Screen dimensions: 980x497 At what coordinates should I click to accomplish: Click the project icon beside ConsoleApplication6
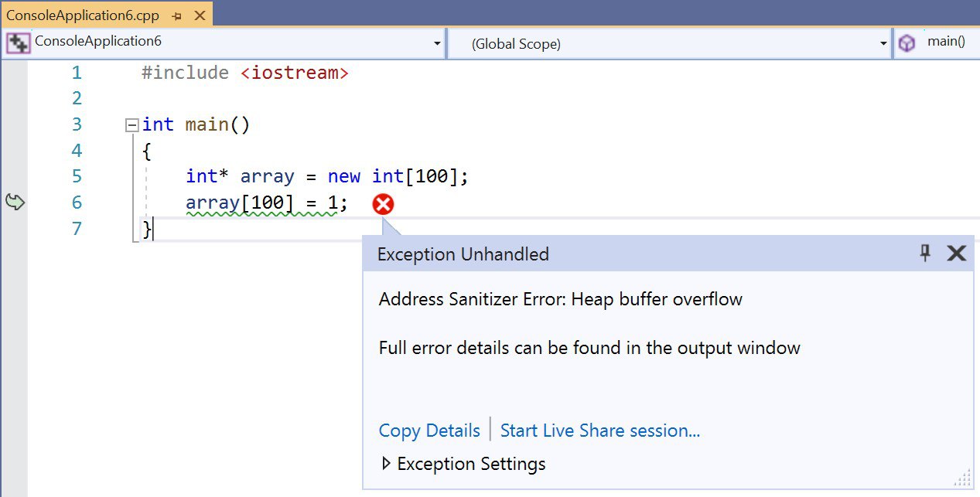click(x=18, y=43)
